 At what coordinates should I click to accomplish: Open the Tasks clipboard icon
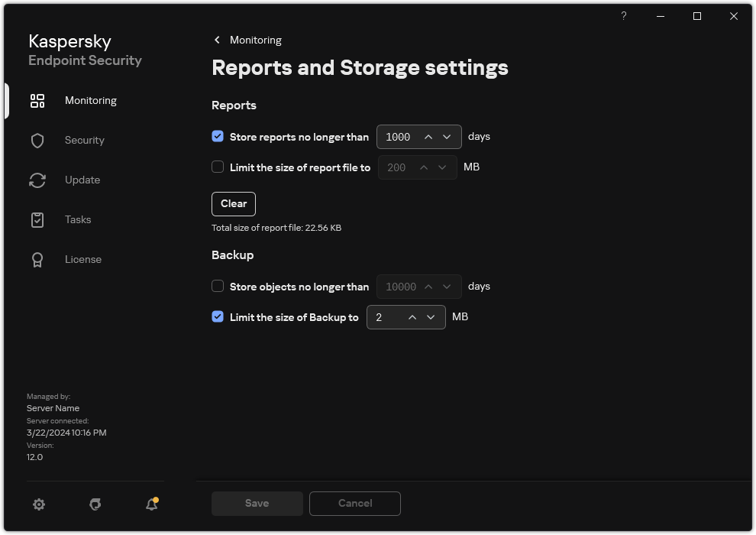37,219
